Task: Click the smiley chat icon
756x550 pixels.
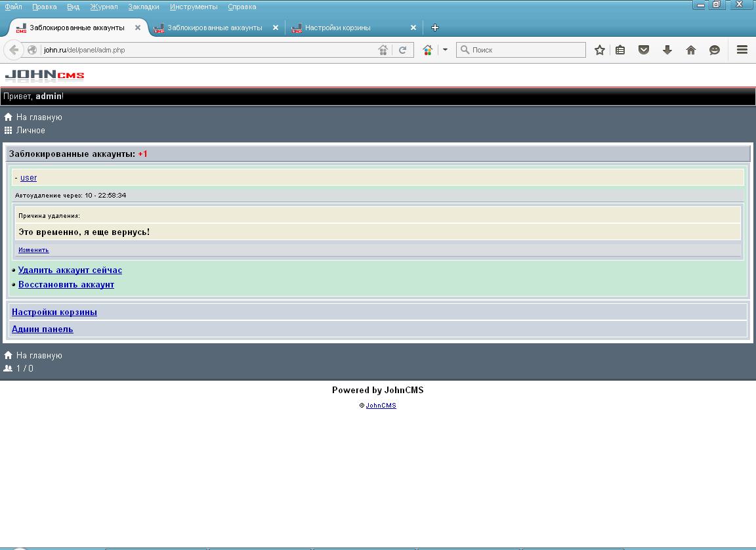Action: tap(715, 50)
